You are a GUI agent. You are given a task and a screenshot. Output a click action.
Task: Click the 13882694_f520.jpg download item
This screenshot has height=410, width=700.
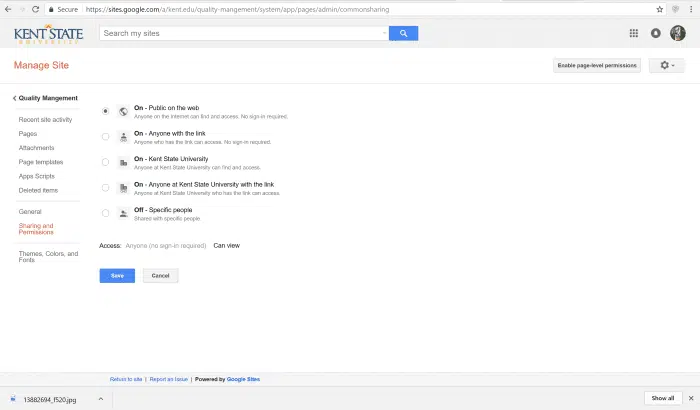[50, 400]
